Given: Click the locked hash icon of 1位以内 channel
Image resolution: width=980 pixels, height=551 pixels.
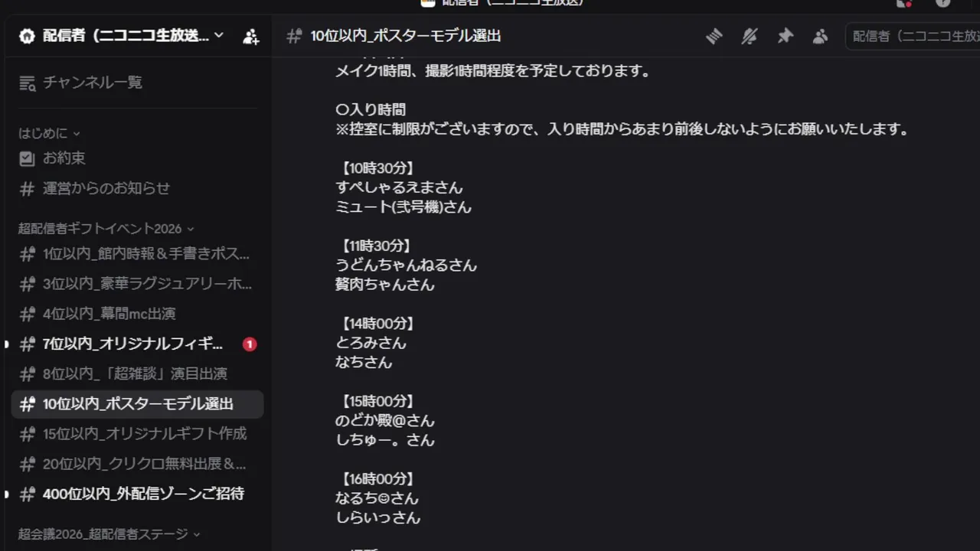Looking at the screenshot, I should pyautogui.click(x=27, y=254).
